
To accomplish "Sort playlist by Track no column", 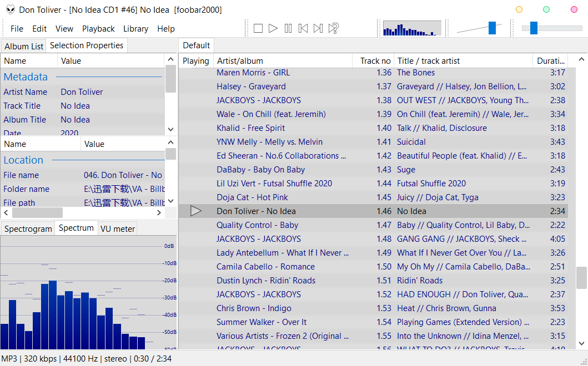I will (x=375, y=61).
